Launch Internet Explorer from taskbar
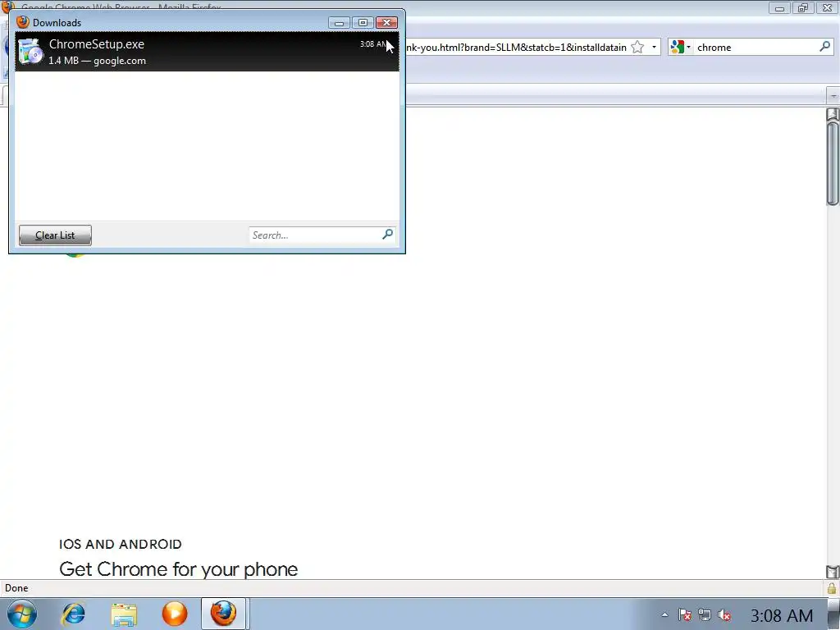This screenshot has width=840, height=630. tap(73, 614)
